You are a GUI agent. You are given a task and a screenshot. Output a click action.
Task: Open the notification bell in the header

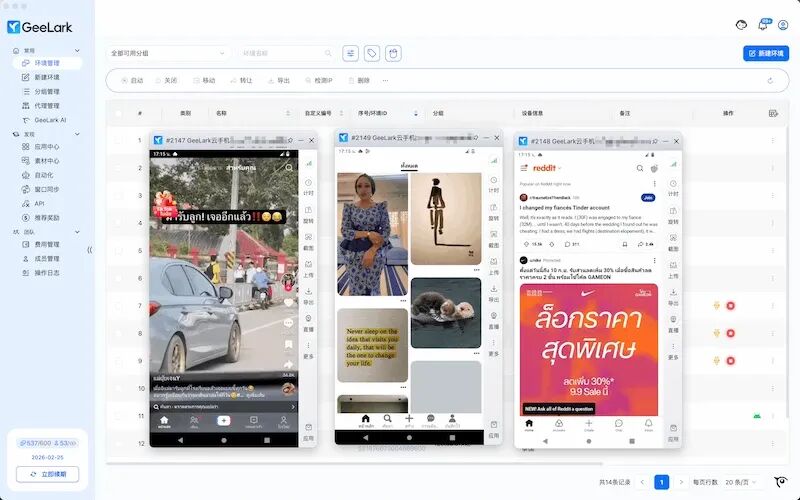[763, 24]
